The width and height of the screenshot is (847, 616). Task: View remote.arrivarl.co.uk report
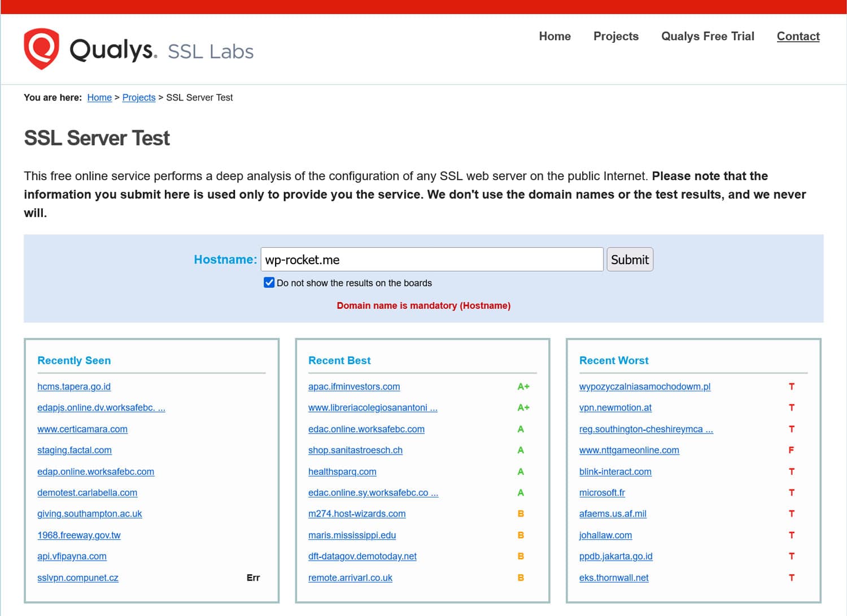coord(350,578)
